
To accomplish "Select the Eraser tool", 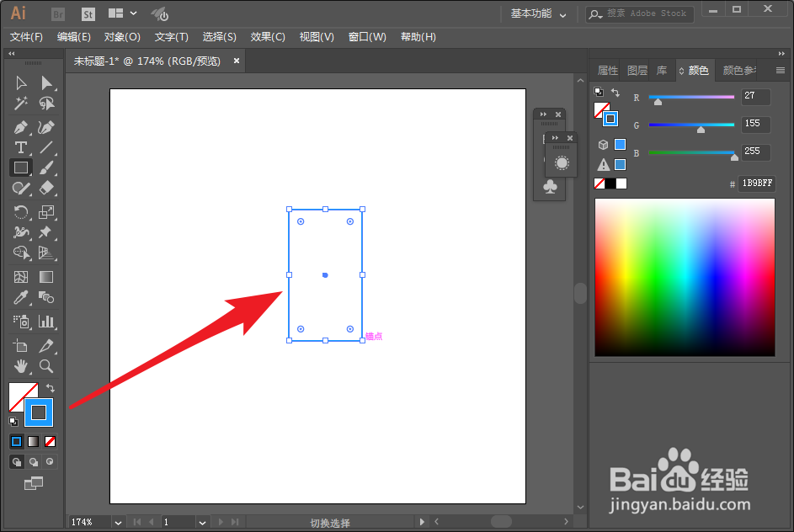I will tap(46, 188).
